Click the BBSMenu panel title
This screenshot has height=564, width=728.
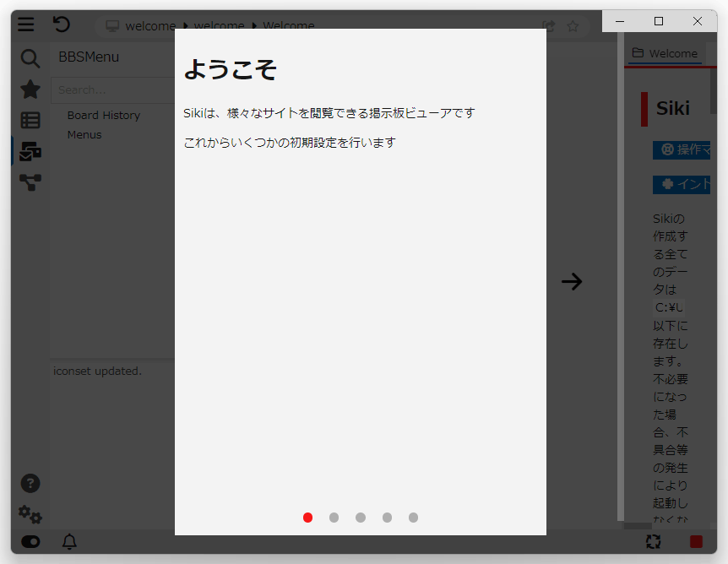pos(89,57)
